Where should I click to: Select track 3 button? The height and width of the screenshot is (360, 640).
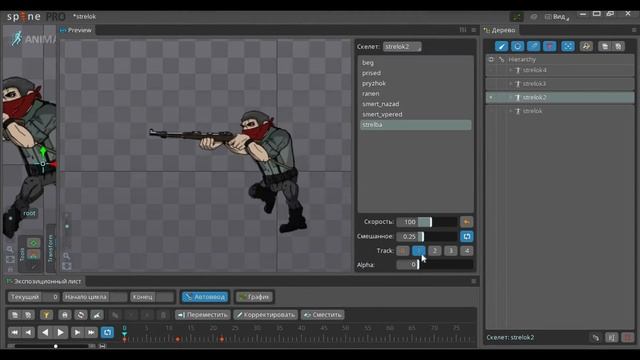451,251
